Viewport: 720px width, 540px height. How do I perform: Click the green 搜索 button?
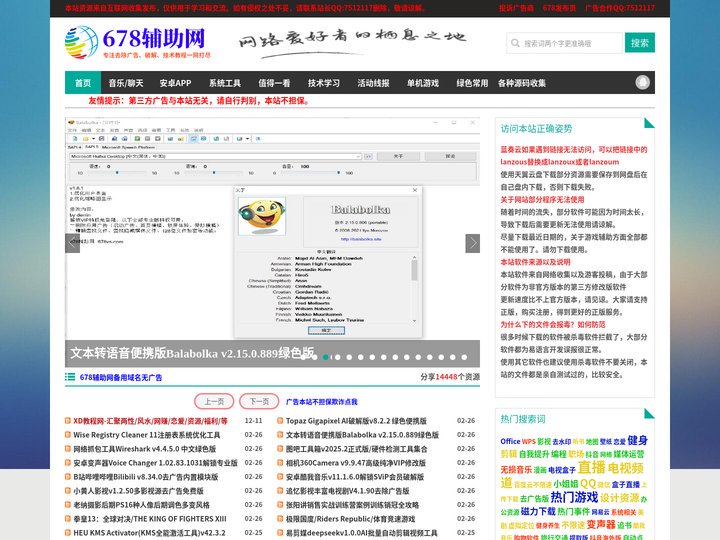coord(640,43)
